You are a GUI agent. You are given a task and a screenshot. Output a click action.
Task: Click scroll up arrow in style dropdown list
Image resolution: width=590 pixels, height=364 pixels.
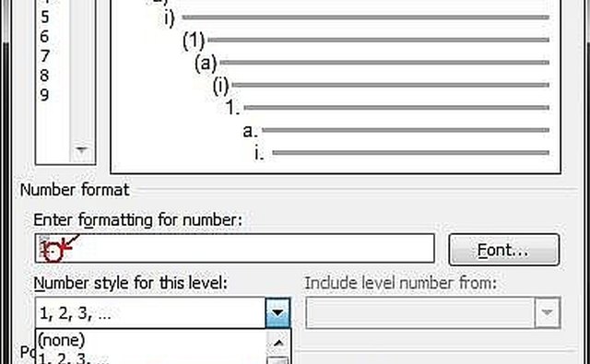(x=278, y=343)
